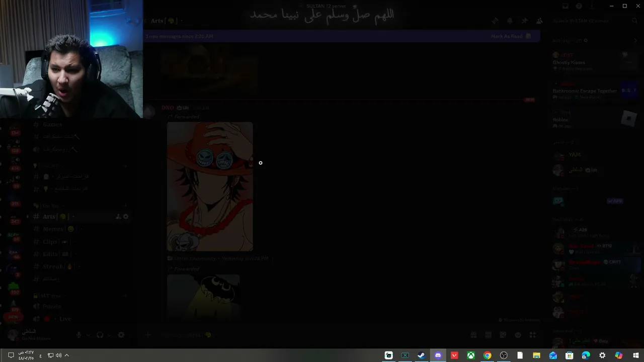Open the Threads icon in the channel header

coord(495,21)
